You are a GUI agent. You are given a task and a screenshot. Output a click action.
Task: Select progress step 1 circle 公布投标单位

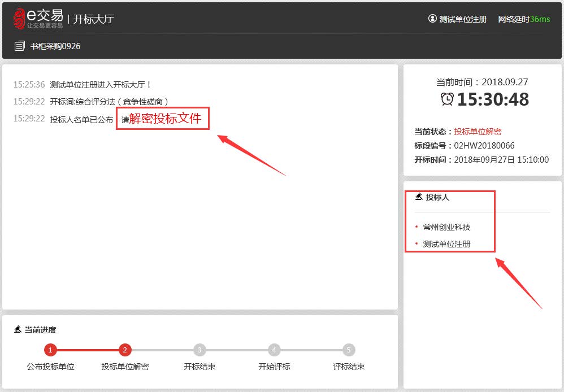[50, 350]
